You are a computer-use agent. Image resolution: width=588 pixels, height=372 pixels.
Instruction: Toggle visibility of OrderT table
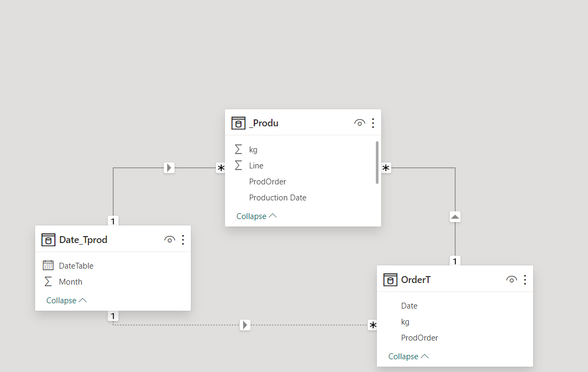[x=511, y=280]
